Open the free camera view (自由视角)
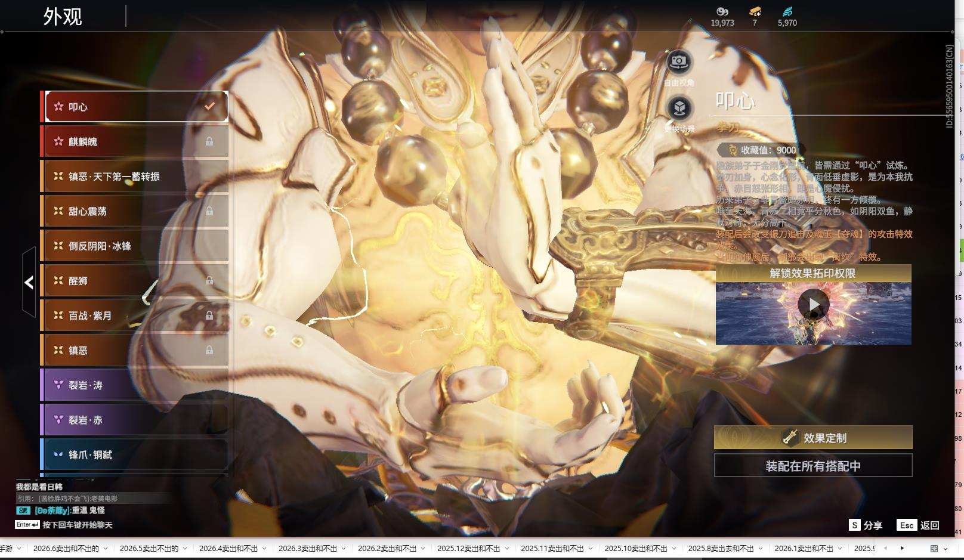The image size is (964, 560). click(x=679, y=61)
